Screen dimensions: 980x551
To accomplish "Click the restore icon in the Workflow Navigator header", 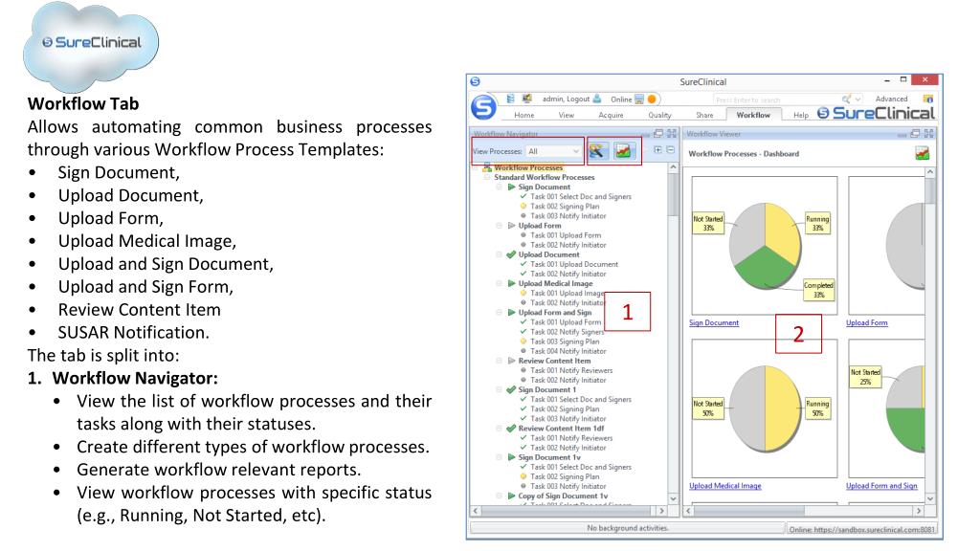I will coord(658,133).
